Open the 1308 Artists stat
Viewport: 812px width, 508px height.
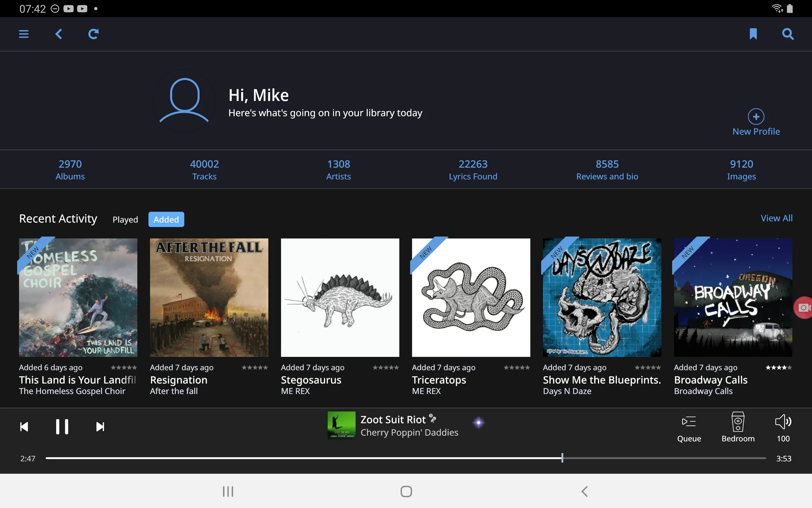click(339, 170)
